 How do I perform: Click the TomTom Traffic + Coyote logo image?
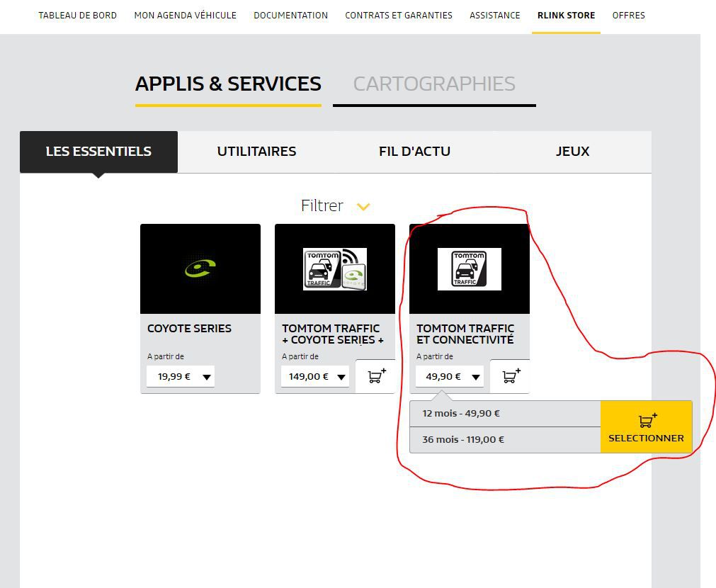pyautogui.click(x=334, y=268)
